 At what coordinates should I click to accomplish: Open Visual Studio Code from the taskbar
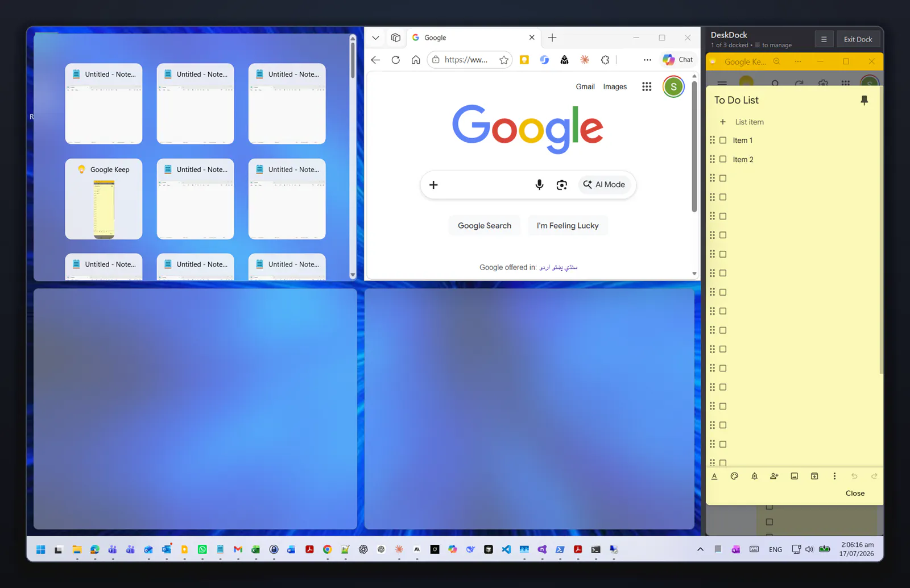[506, 549]
